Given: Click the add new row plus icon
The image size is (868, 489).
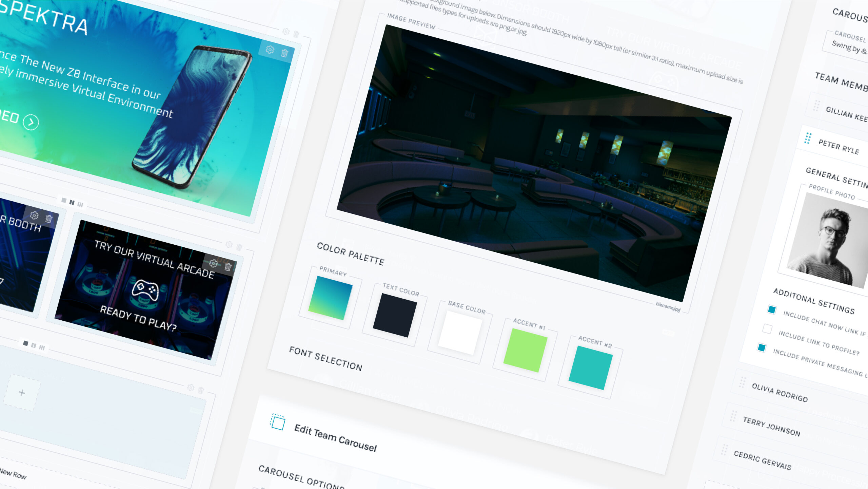Looking at the screenshot, I should click(22, 392).
